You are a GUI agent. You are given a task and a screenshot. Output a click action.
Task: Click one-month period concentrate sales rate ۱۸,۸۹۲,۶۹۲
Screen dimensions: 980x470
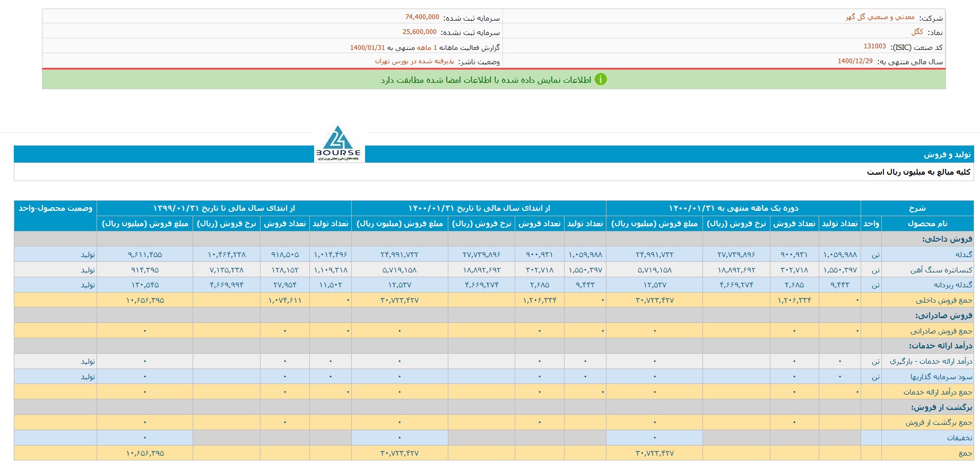pos(736,270)
